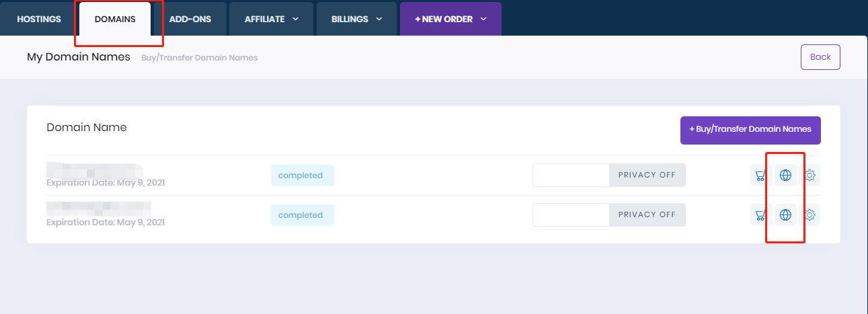Click the globe icon for first domain
The image size is (868, 314).
coord(785,175)
